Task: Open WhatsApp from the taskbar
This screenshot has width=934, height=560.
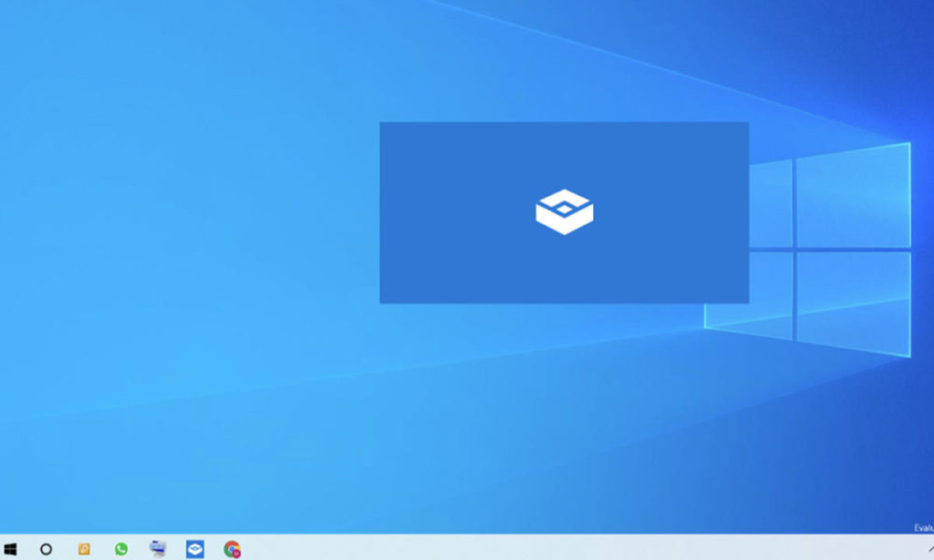Action: coord(122,548)
